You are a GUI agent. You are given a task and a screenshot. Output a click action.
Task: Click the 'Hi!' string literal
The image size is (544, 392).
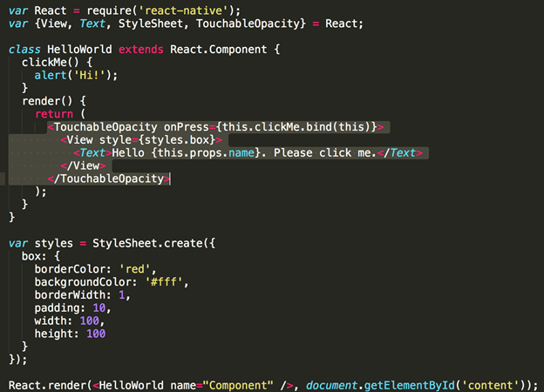click(x=89, y=75)
